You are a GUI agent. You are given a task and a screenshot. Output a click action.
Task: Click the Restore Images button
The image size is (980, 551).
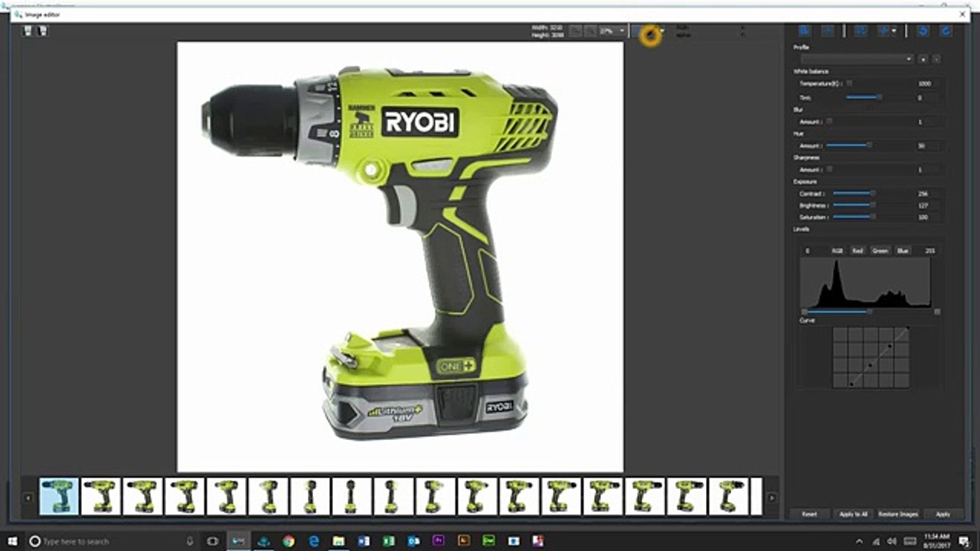(898, 514)
